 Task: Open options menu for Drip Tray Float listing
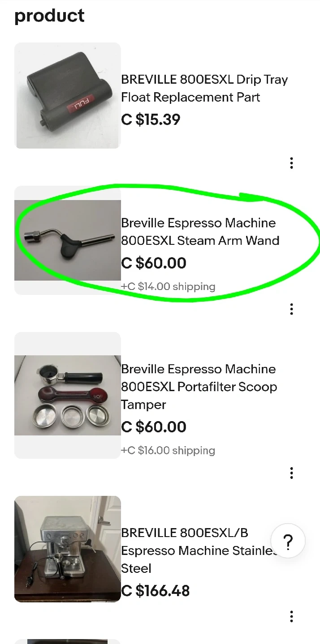pyautogui.click(x=291, y=163)
